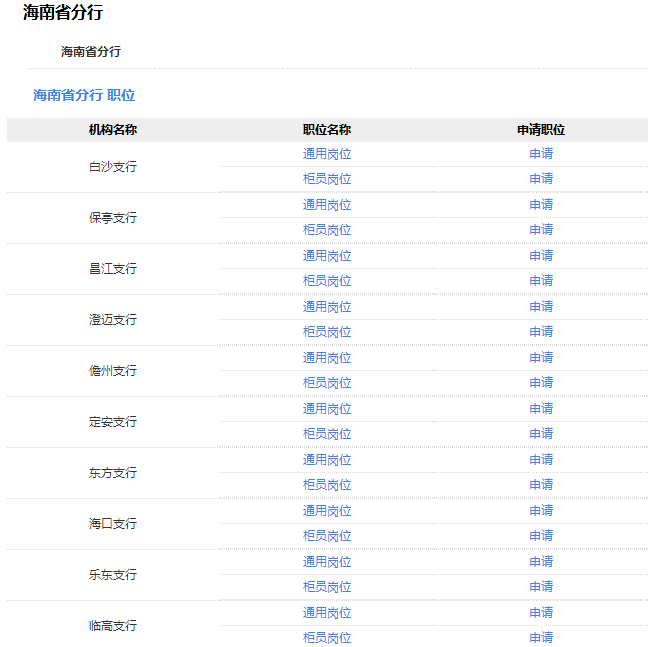Open 柜员岗位 link for 海口支行

[327, 536]
